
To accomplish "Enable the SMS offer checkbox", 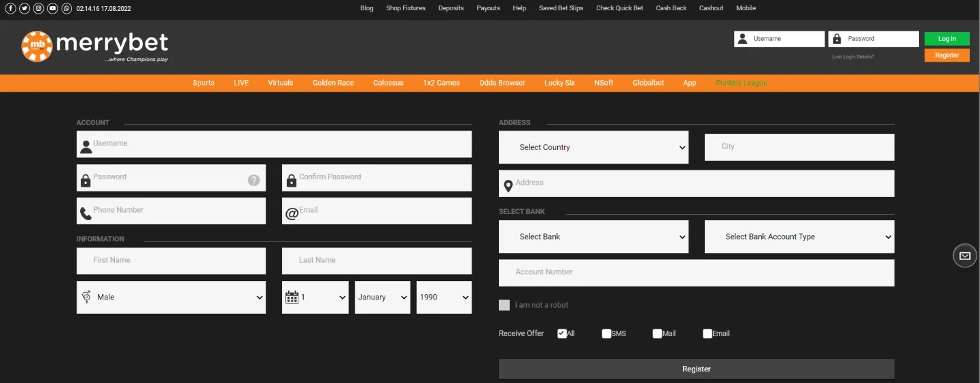I will (606, 334).
